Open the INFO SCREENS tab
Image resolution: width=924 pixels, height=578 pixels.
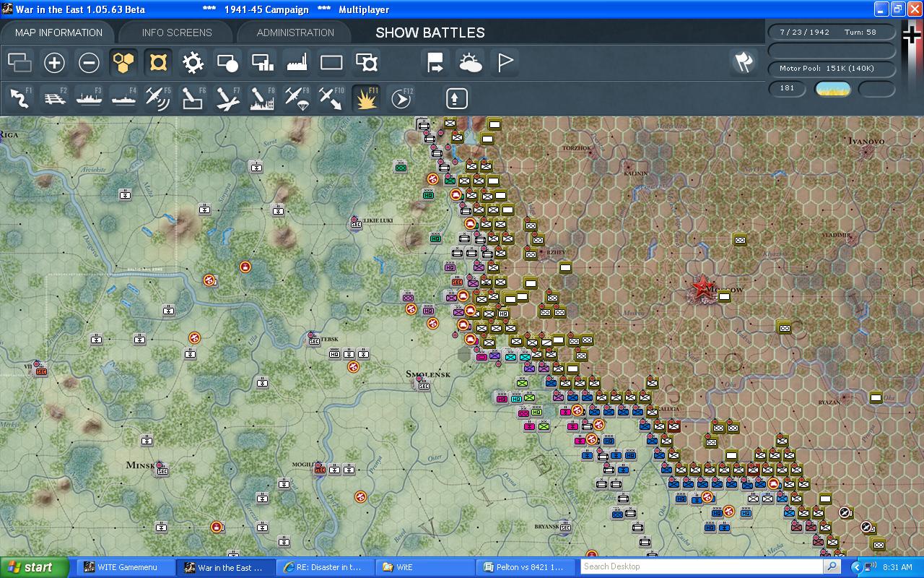pyautogui.click(x=177, y=33)
